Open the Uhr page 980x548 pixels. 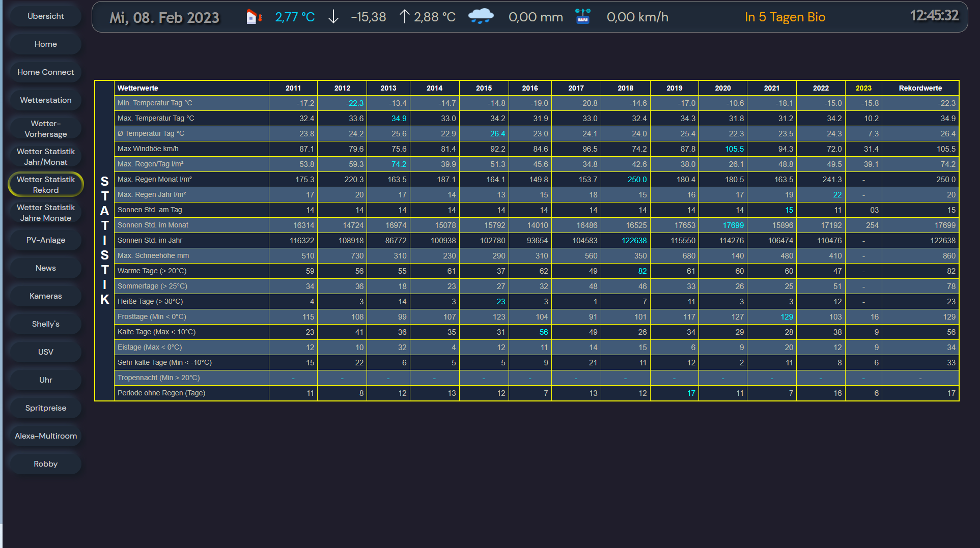(46, 380)
